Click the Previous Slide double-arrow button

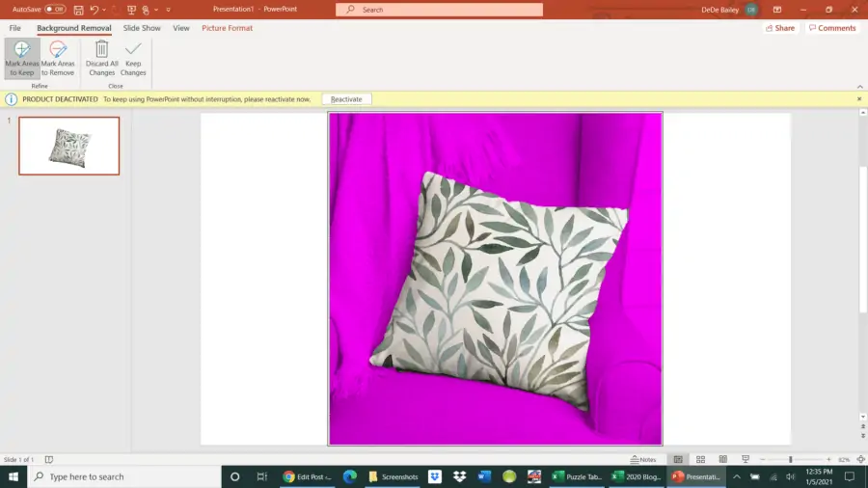tap(863, 426)
